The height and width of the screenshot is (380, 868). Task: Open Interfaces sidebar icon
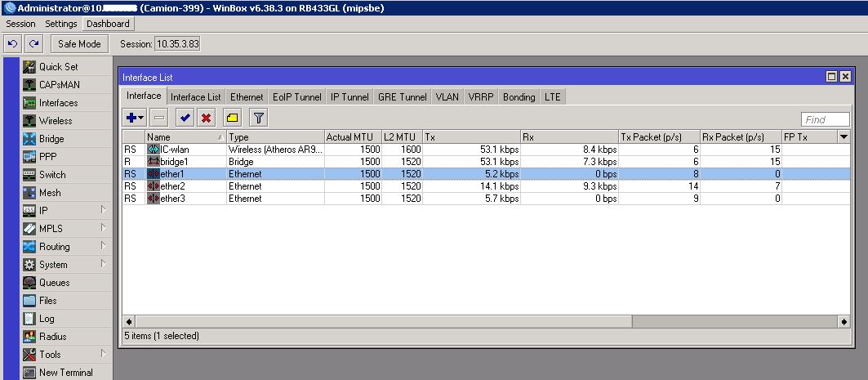point(29,103)
